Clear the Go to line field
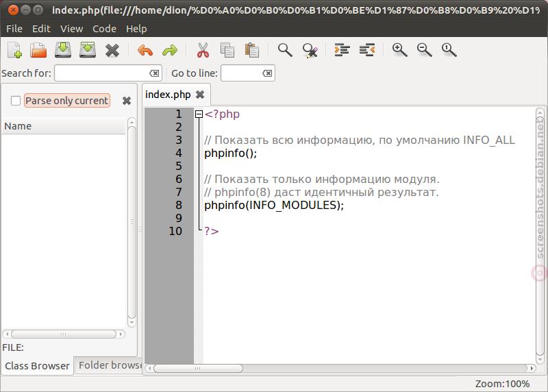 267,73
